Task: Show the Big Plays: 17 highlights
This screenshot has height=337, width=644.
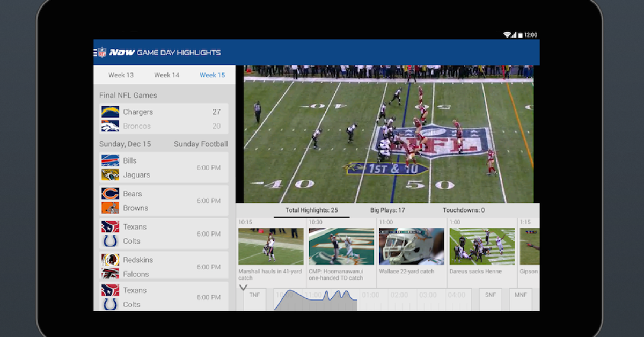Action: pyautogui.click(x=387, y=210)
